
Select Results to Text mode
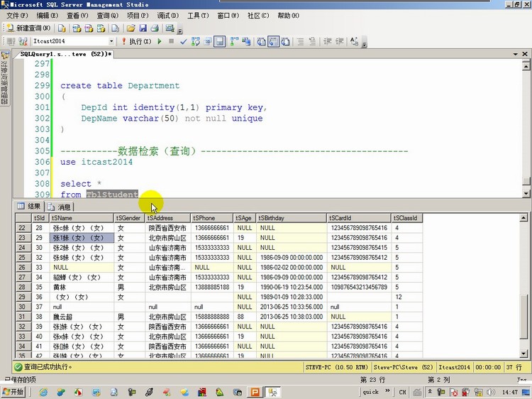(261, 41)
